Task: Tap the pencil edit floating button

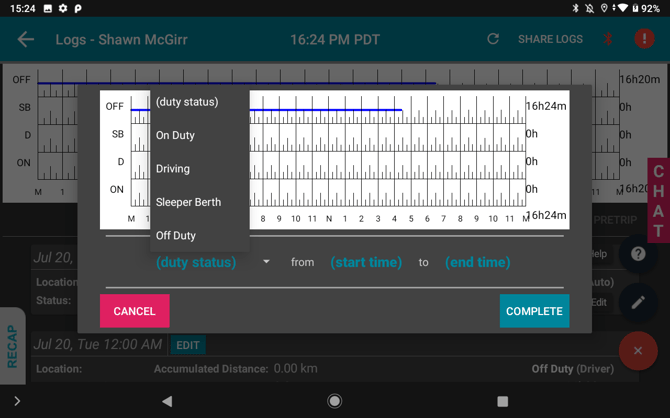Action: pos(638,302)
